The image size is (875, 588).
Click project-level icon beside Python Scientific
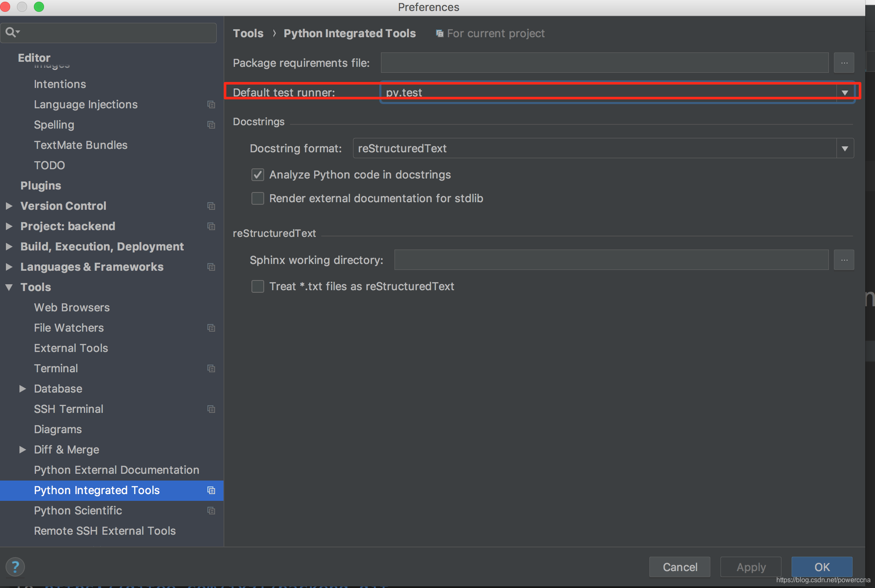(211, 511)
